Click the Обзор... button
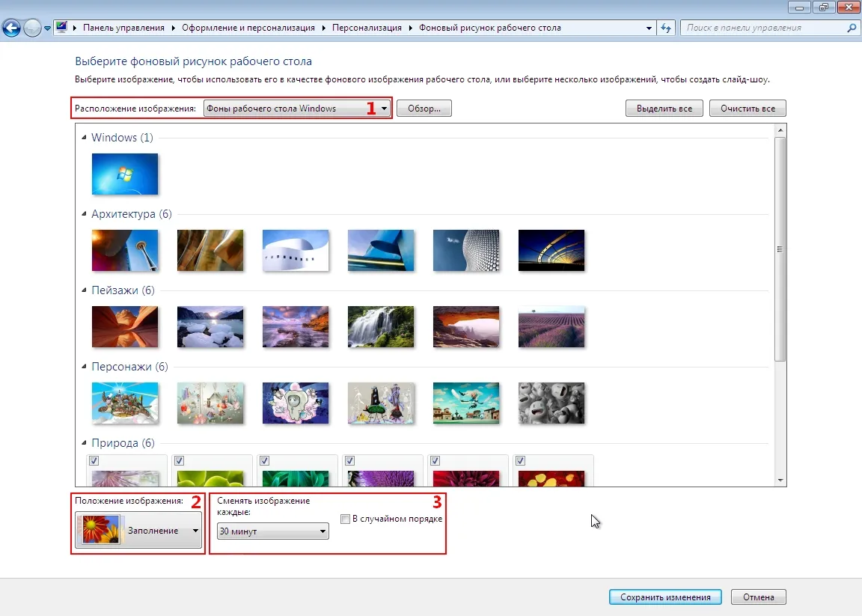This screenshot has height=616, width=862. click(x=424, y=109)
